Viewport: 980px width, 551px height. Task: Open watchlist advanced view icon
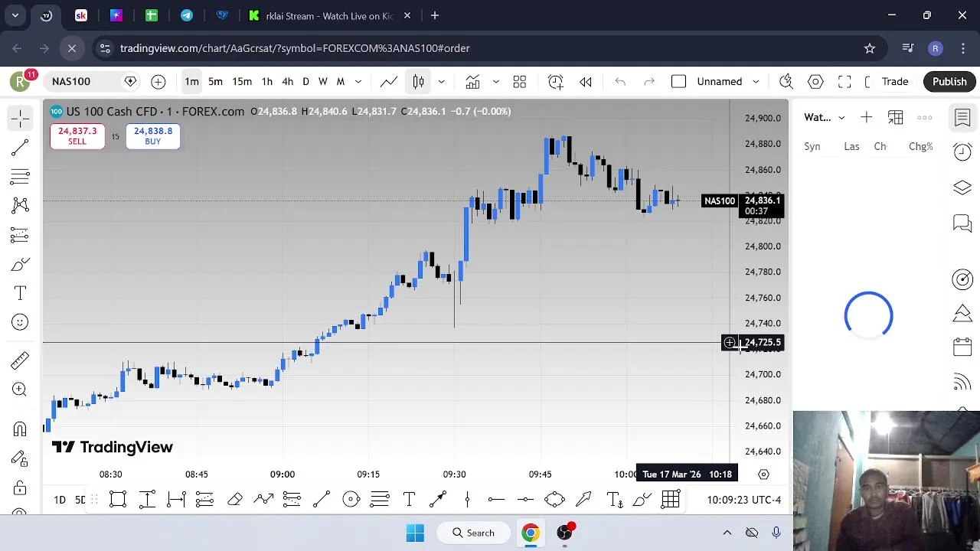(x=895, y=117)
